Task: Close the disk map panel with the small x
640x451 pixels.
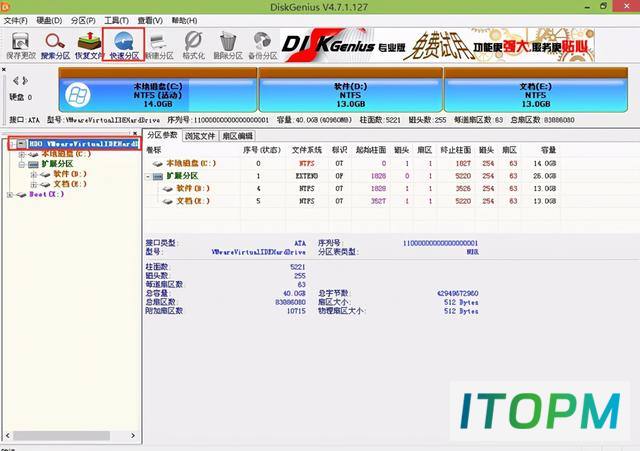Action: click(x=4, y=70)
